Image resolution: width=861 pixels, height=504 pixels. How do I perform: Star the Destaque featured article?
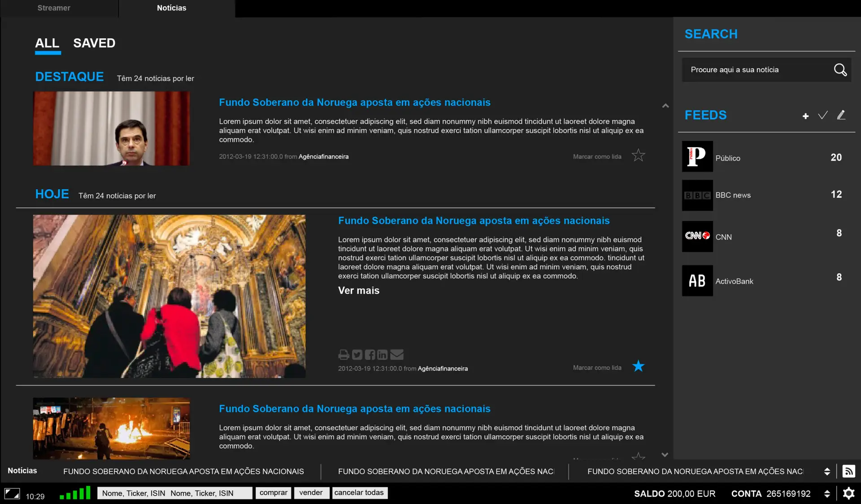coord(638,156)
